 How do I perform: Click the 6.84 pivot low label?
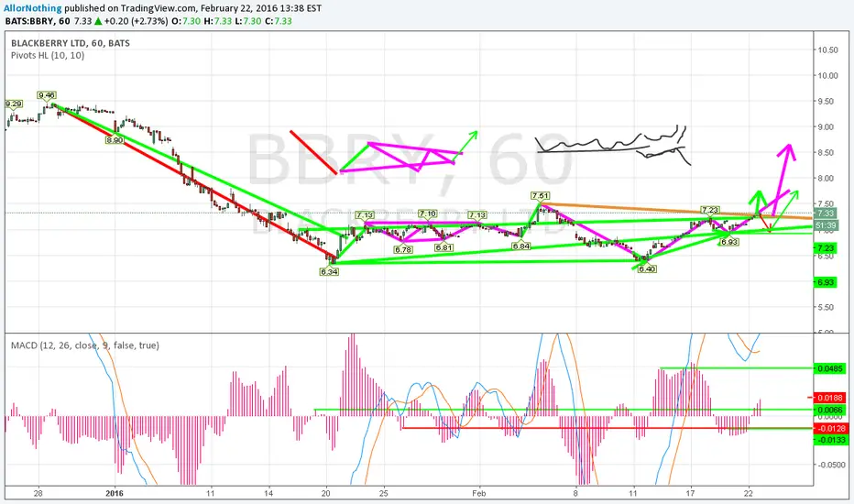(x=521, y=247)
